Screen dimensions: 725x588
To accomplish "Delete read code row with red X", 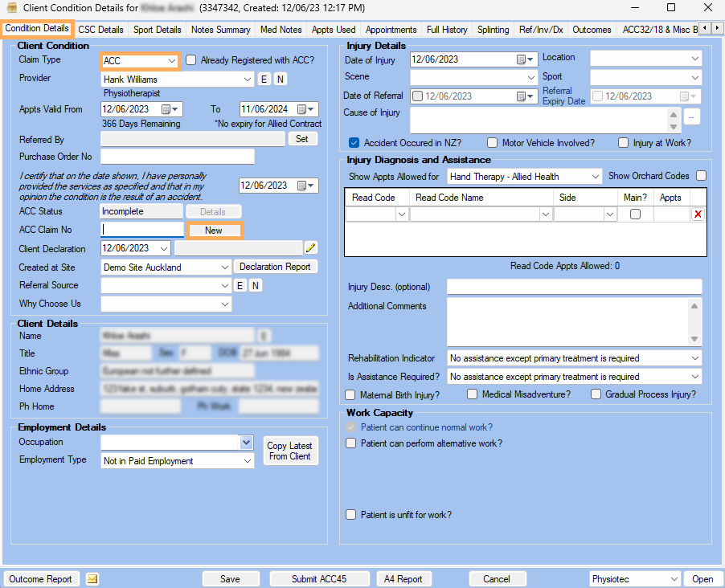I will click(698, 214).
